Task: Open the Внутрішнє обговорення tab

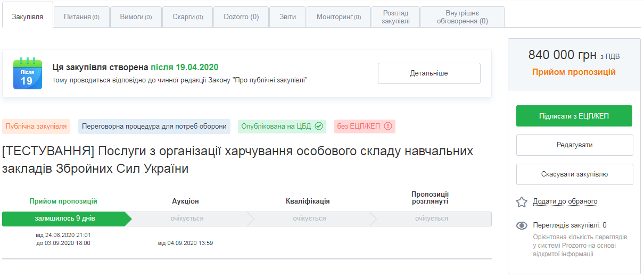Action: click(462, 17)
